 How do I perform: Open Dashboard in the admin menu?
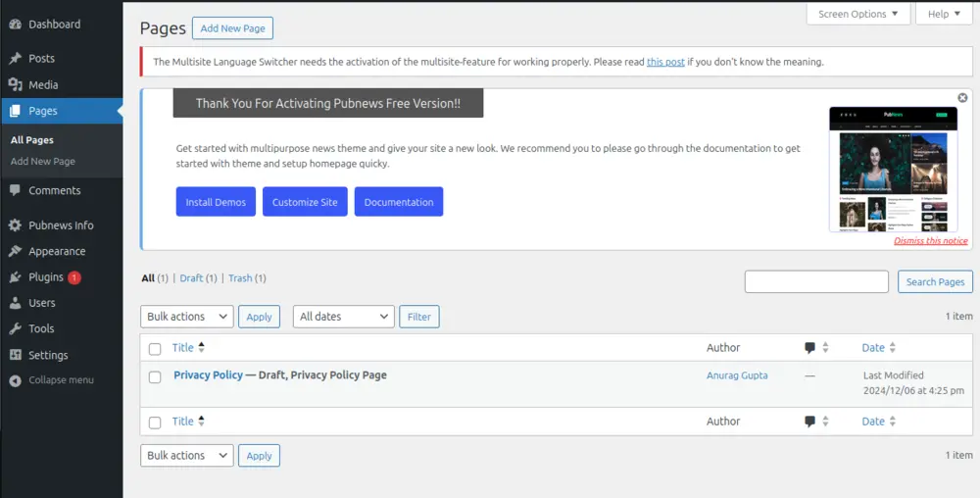[x=54, y=25]
